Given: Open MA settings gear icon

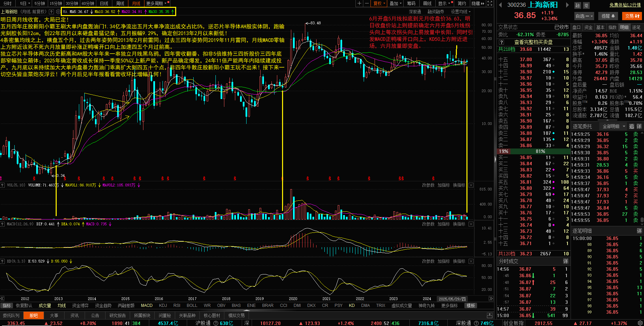Looking at the screenshot, I should [58, 12].
